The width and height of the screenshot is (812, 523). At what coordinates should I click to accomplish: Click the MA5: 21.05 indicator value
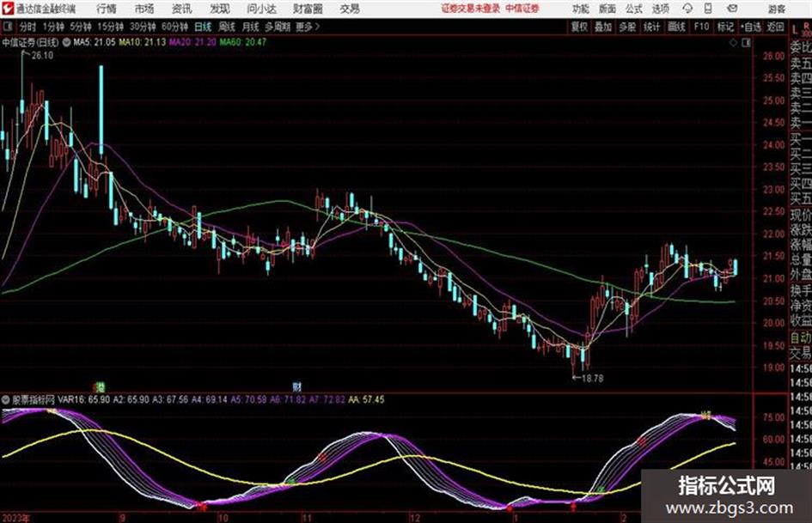pos(95,42)
